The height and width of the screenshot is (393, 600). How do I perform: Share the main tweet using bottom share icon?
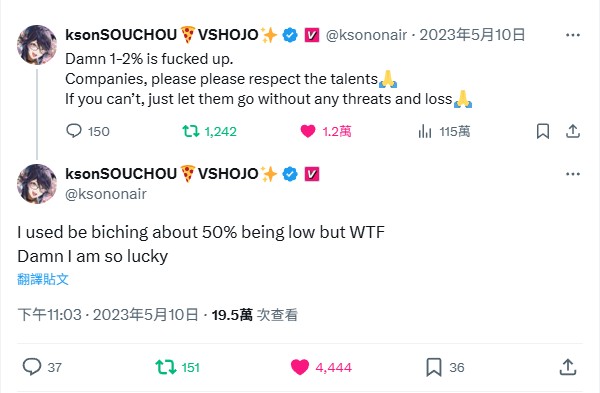click(x=568, y=367)
